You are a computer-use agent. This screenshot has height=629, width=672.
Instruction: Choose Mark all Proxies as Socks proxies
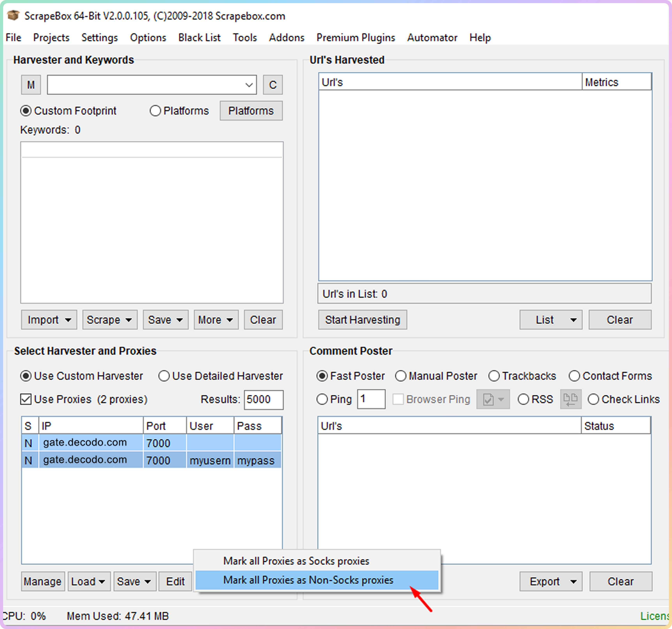(x=296, y=561)
